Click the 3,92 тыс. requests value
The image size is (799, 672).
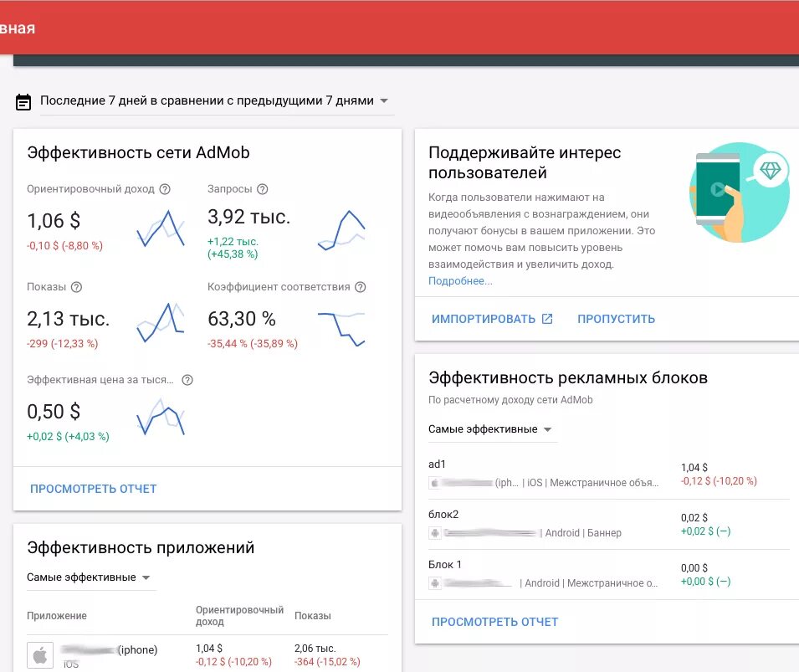click(248, 218)
